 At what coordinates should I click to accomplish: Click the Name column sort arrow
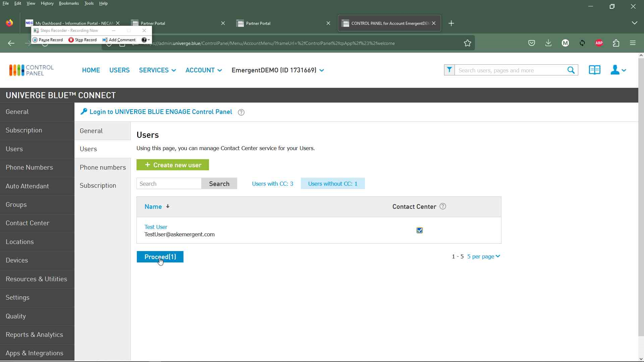point(168,206)
